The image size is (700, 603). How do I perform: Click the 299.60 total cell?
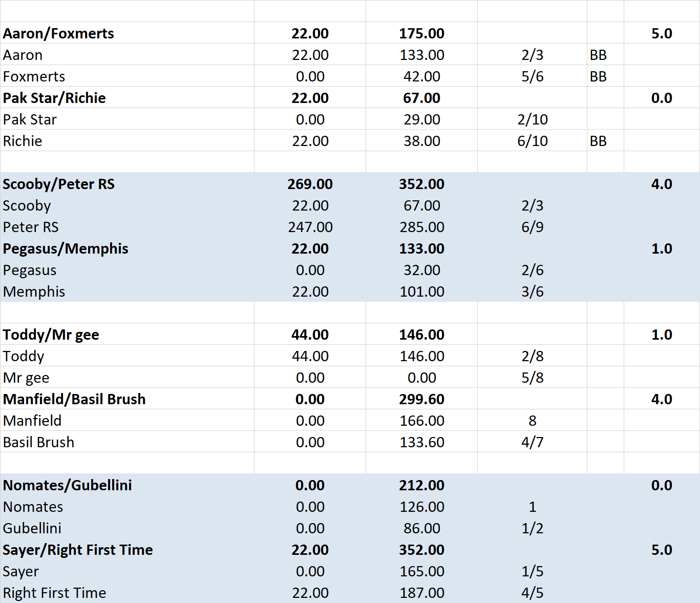[421, 399]
